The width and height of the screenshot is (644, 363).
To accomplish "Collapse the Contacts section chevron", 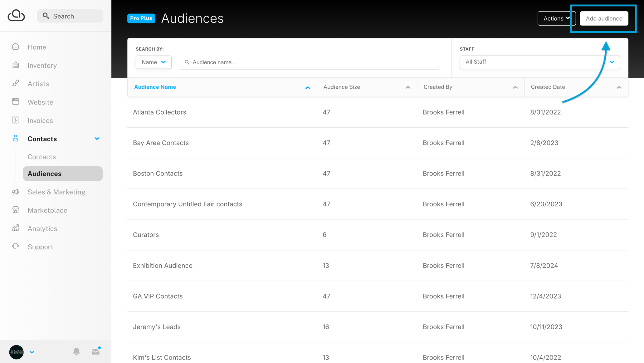I will (97, 138).
